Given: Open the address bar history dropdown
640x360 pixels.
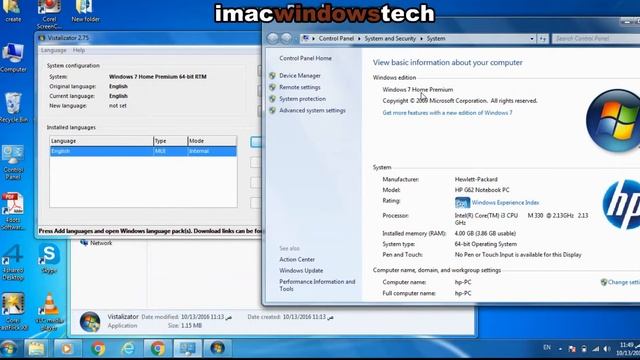Looking at the screenshot, I should pos(531,39).
